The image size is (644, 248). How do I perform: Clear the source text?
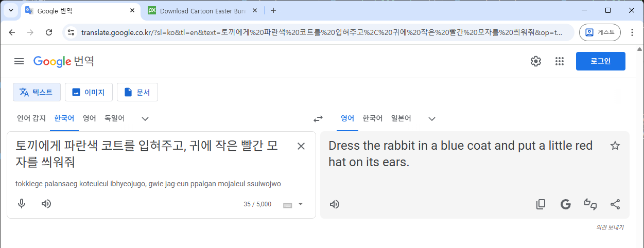(301, 146)
